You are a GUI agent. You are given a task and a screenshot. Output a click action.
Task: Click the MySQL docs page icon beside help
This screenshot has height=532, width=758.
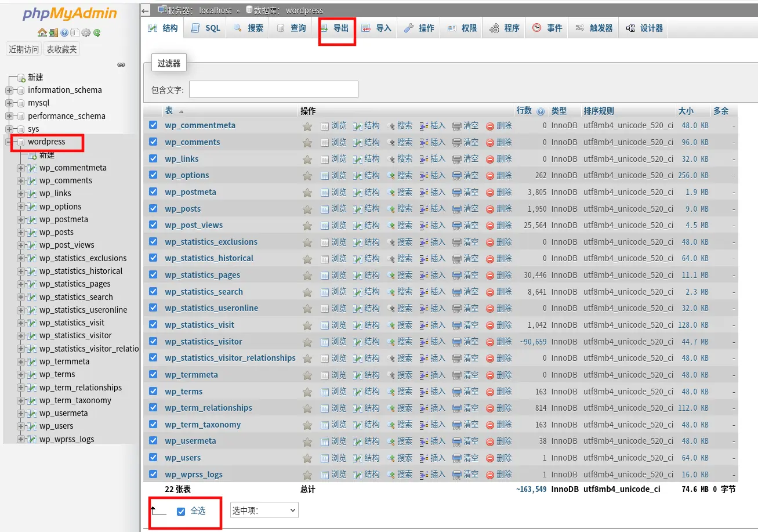pos(75,32)
